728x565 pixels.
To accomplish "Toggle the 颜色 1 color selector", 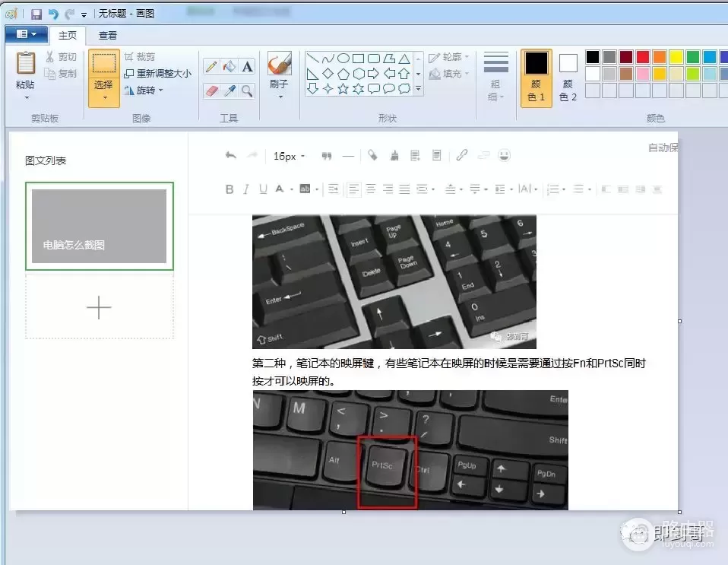I will click(536, 78).
